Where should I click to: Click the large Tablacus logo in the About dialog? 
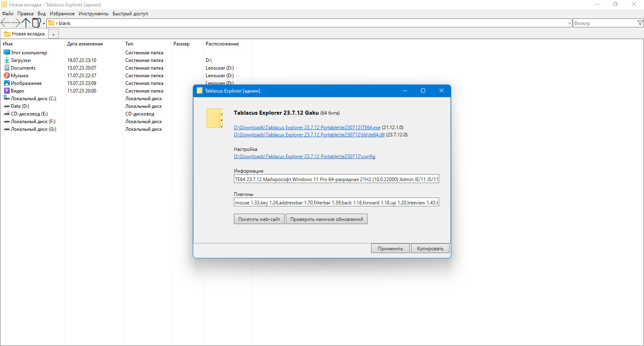[215, 118]
